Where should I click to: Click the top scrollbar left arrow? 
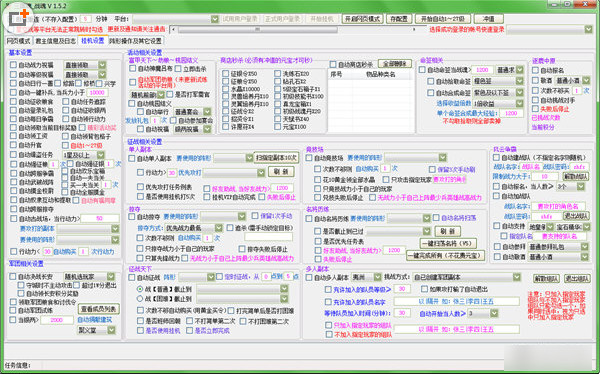174,29
